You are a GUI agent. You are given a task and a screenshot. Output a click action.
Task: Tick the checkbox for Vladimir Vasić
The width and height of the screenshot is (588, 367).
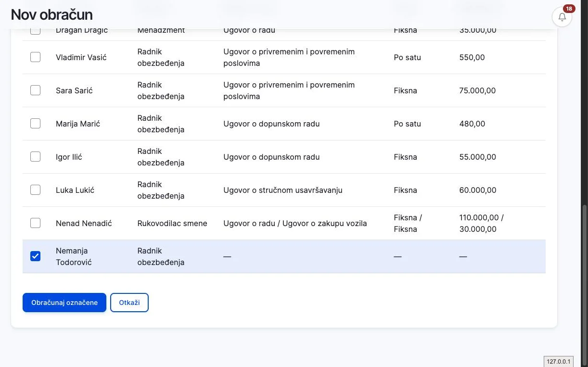click(x=35, y=57)
